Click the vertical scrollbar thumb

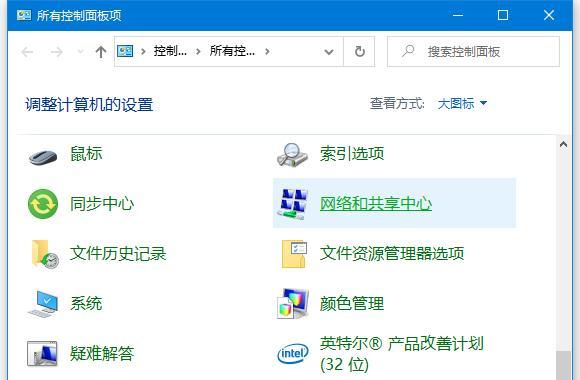click(x=563, y=366)
